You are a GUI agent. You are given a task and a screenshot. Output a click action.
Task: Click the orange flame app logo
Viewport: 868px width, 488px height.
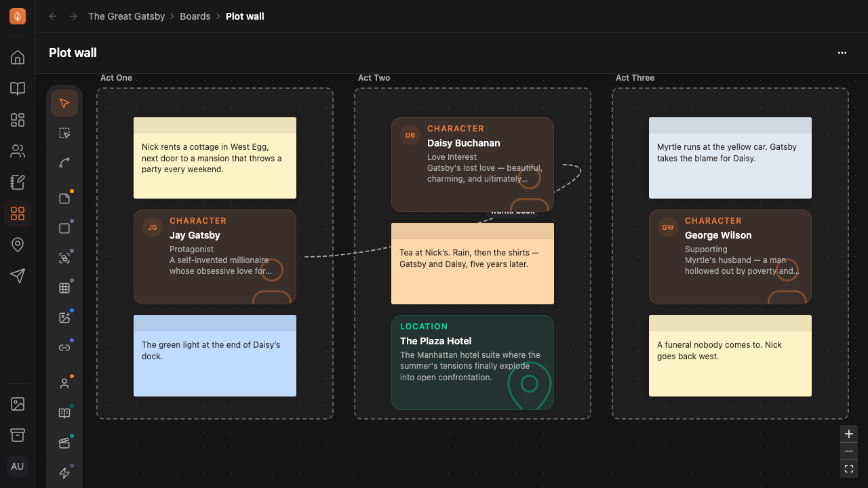tap(18, 16)
